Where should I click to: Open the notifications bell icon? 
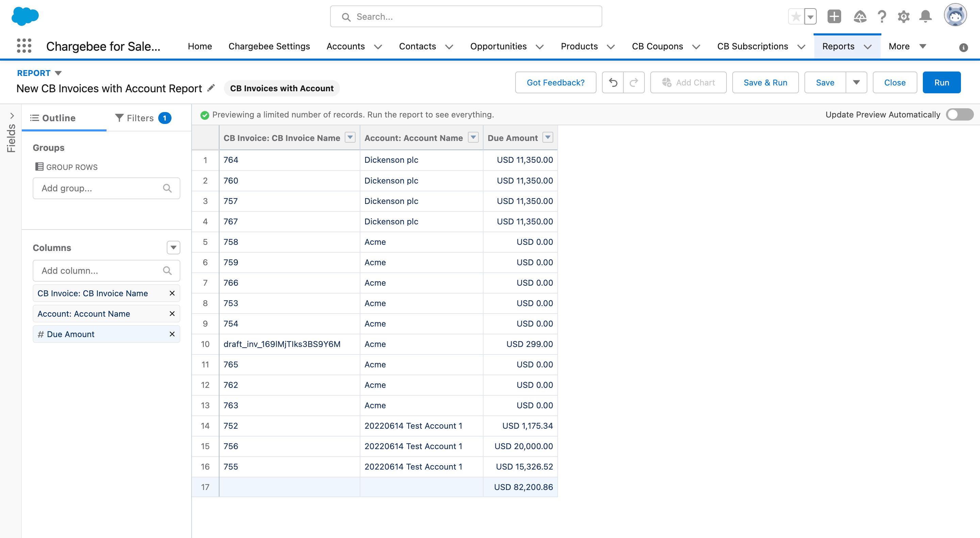click(x=925, y=17)
